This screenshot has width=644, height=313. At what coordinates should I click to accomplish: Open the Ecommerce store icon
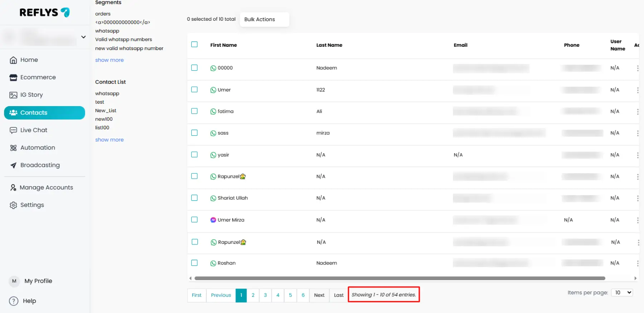[x=13, y=78]
